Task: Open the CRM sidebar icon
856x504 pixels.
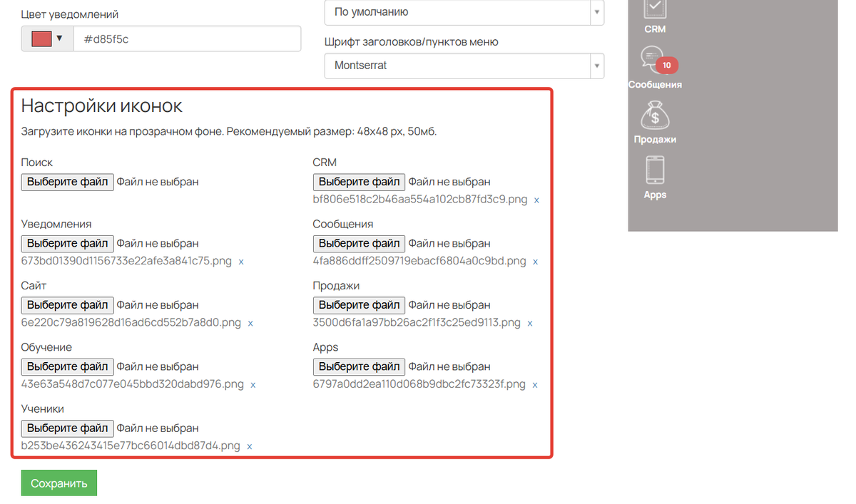Action: coord(655,9)
